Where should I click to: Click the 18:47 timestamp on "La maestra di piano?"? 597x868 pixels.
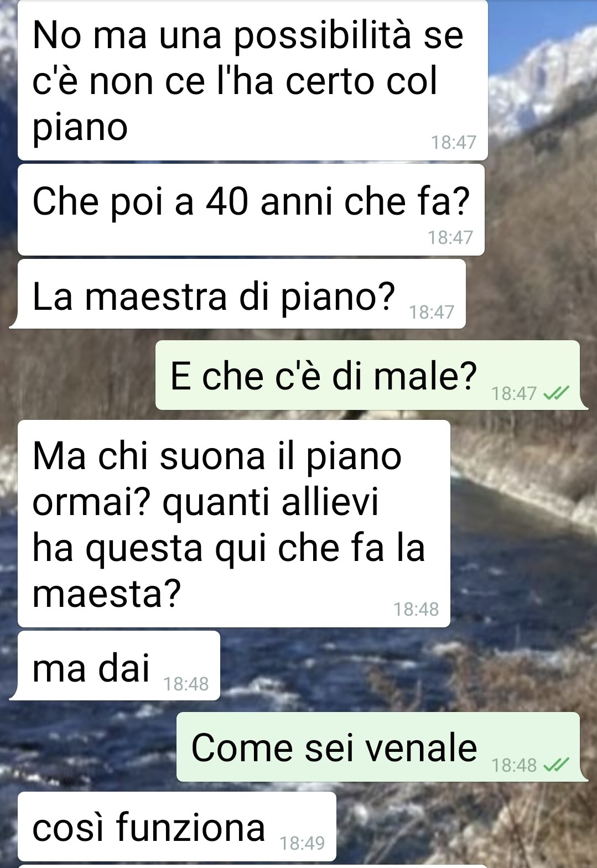432,312
